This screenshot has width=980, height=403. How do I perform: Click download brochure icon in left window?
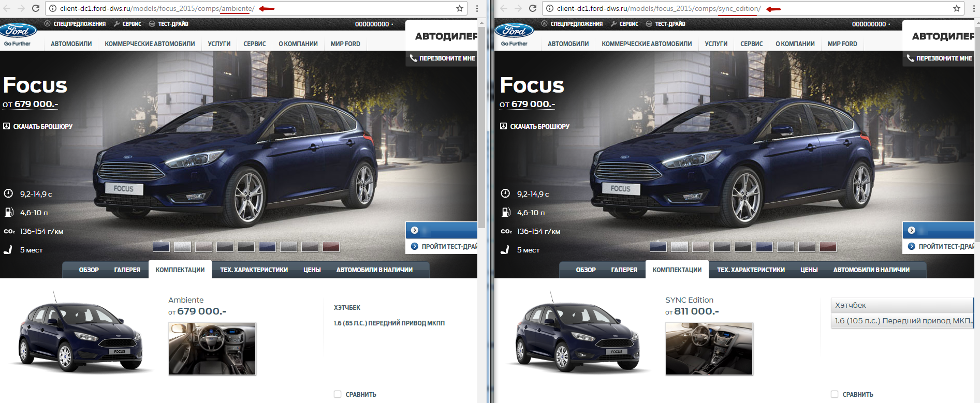(x=7, y=126)
